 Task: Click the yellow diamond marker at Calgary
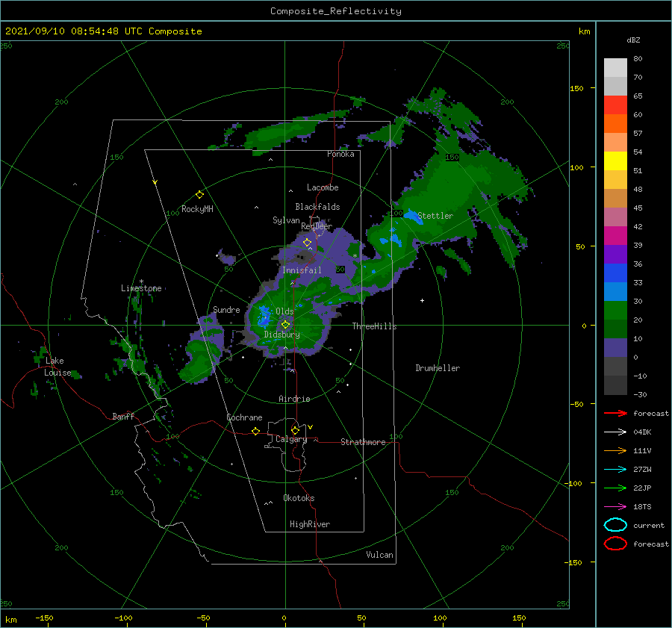coord(295,430)
